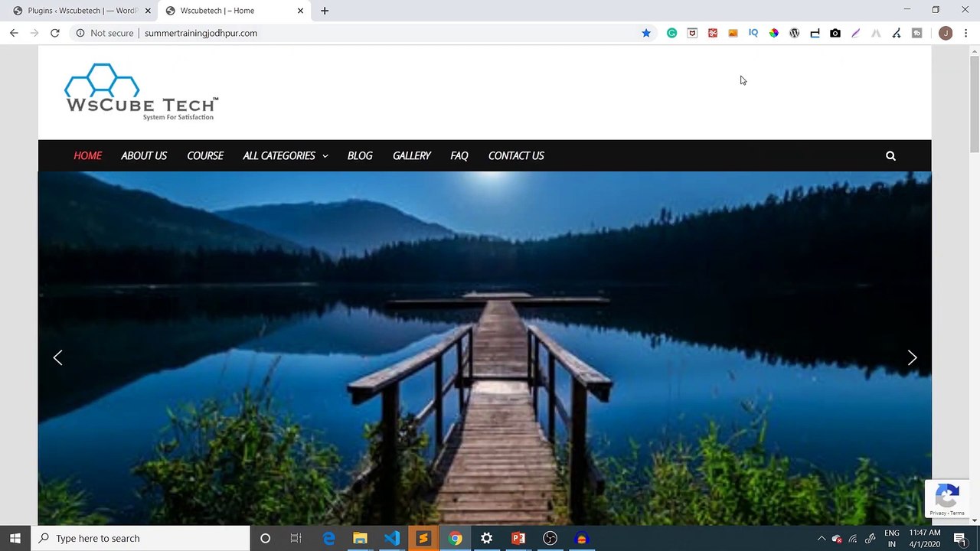
Task: Open the Grammarly extension
Action: (671, 33)
